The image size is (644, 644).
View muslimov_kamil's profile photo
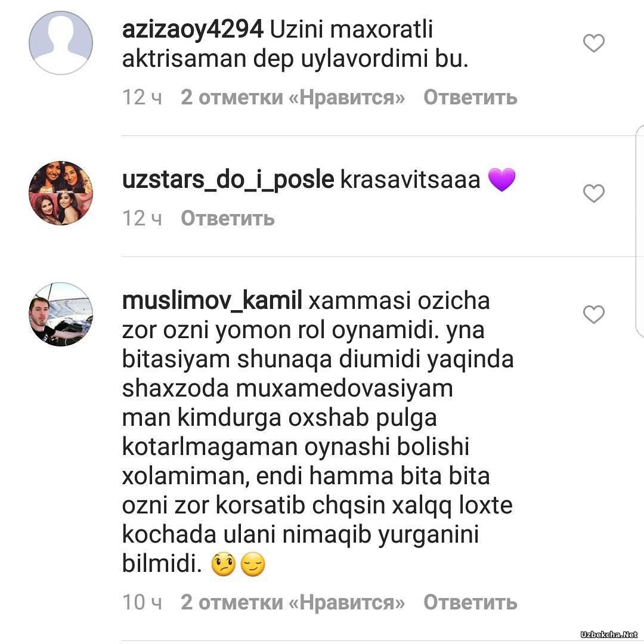pyautogui.click(x=61, y=314)
